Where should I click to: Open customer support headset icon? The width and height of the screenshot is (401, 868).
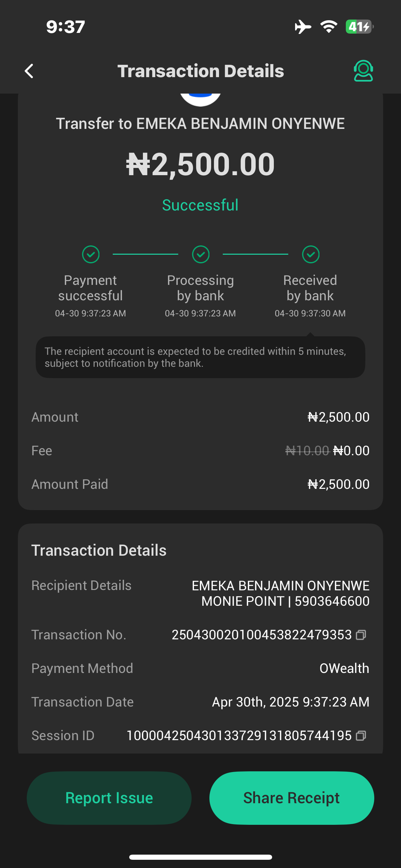click(363, 71)
